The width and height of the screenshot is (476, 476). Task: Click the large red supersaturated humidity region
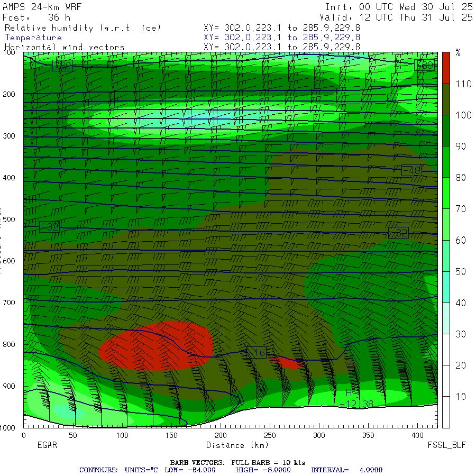click(157, 346)
